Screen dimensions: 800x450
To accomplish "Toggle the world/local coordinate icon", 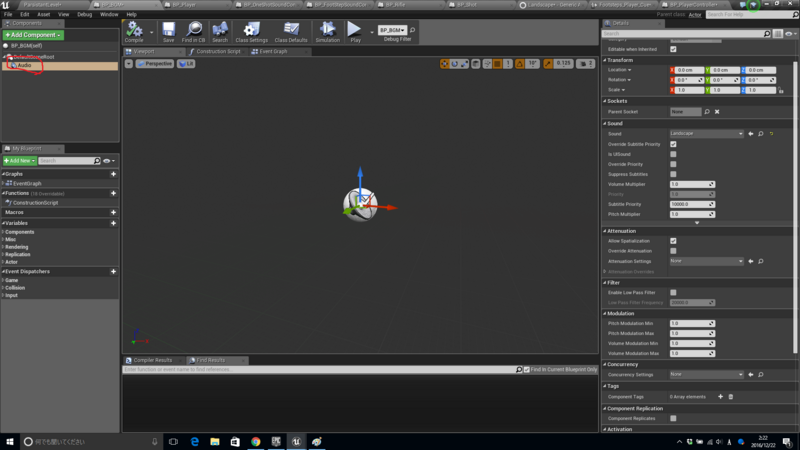I will tap(476, 64).
